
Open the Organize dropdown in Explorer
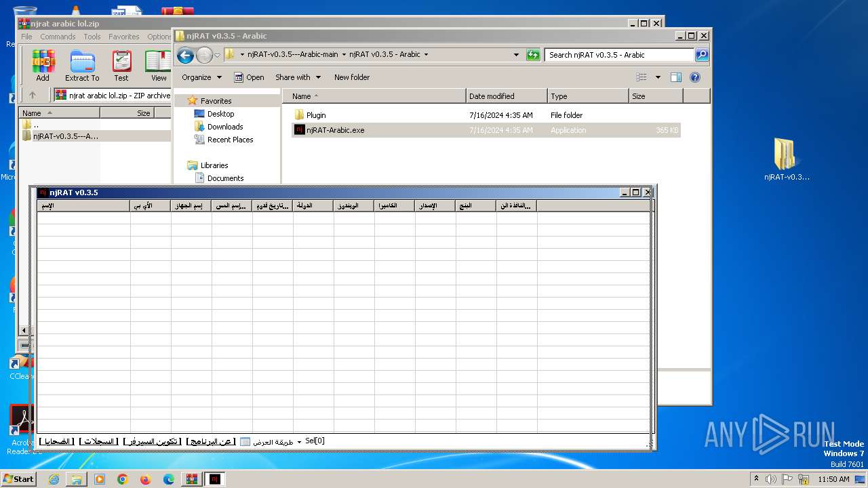[201, 77]
